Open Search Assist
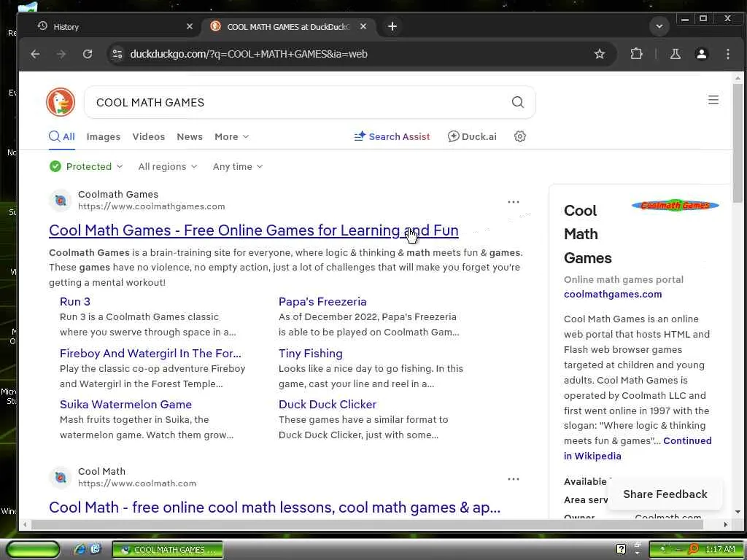 click(392, 136)
